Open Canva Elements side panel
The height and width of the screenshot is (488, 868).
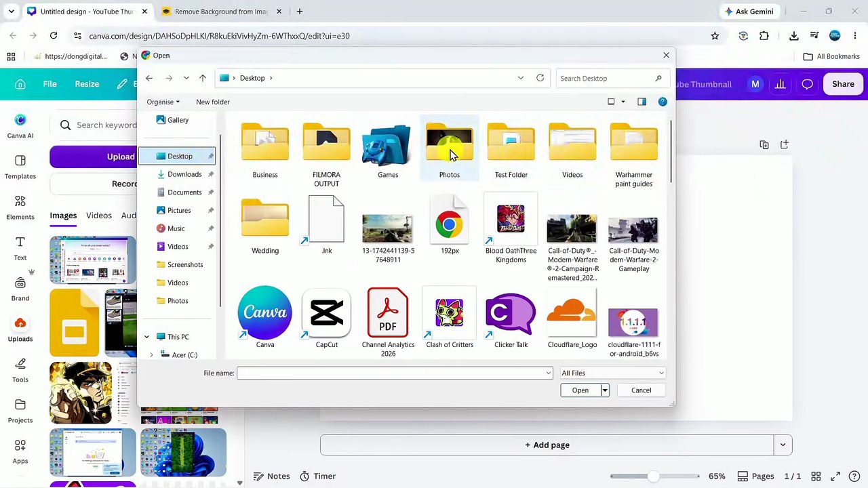(20, 207)
